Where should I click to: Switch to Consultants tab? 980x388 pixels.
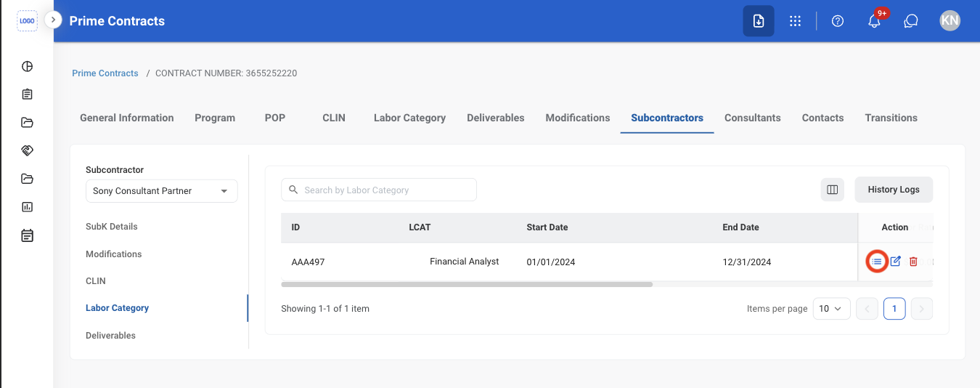pyautogui.click(x=753, y=118)
